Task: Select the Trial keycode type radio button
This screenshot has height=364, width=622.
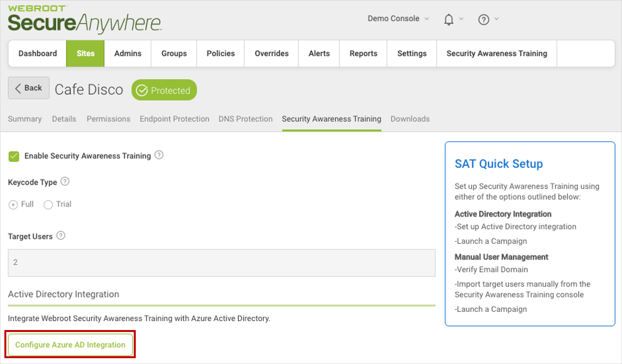Action: tap(49, 203)
